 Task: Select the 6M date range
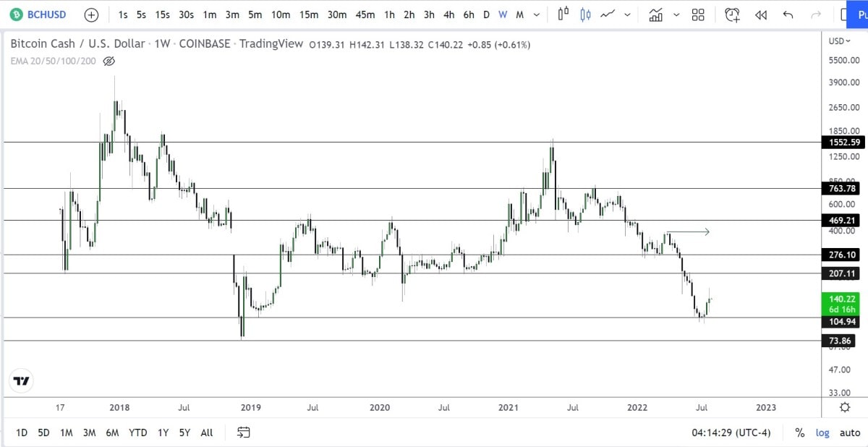tap(112, 433)
